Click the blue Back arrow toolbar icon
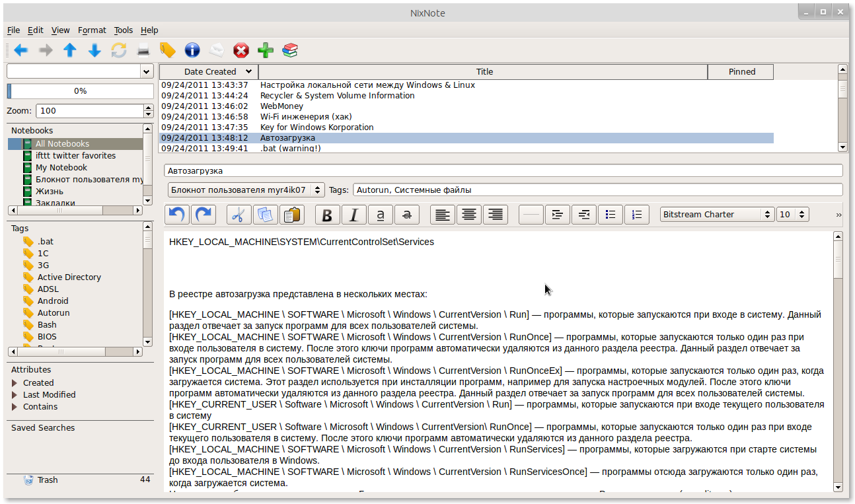 click(x=20, y=50)
